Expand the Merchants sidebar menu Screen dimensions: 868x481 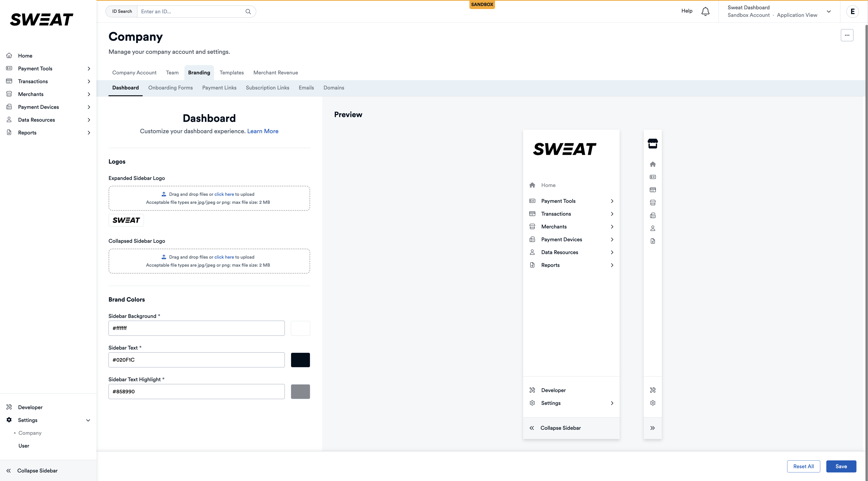tap(89, 94)
